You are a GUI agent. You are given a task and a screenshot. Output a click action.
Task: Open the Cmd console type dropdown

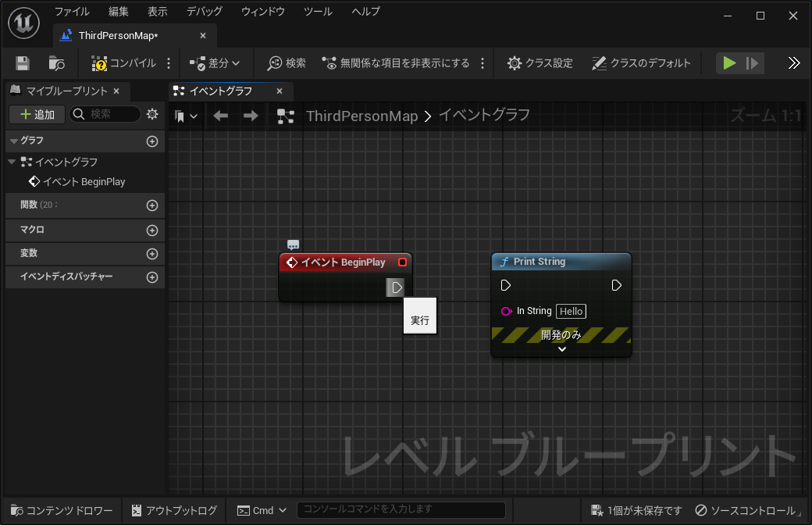(262, 510)
